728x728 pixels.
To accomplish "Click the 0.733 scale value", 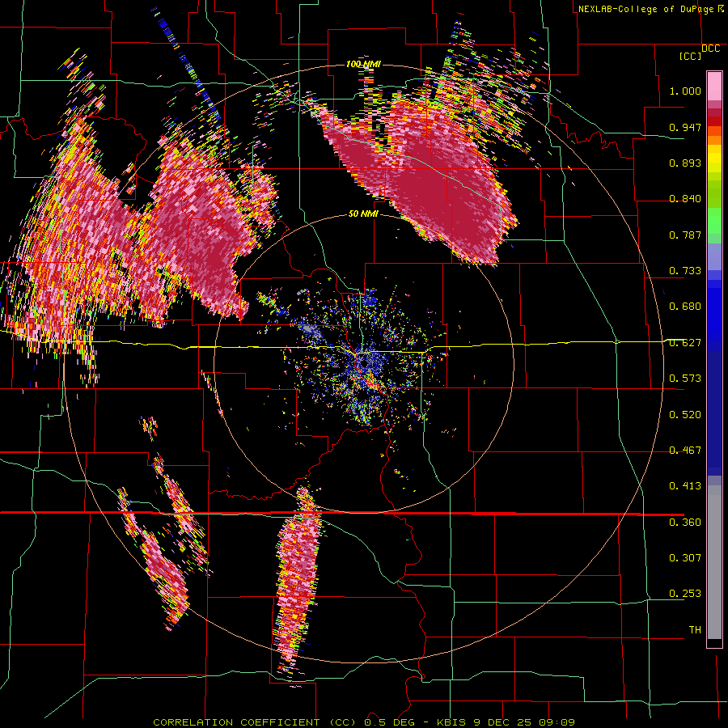I will pos(685,271).
